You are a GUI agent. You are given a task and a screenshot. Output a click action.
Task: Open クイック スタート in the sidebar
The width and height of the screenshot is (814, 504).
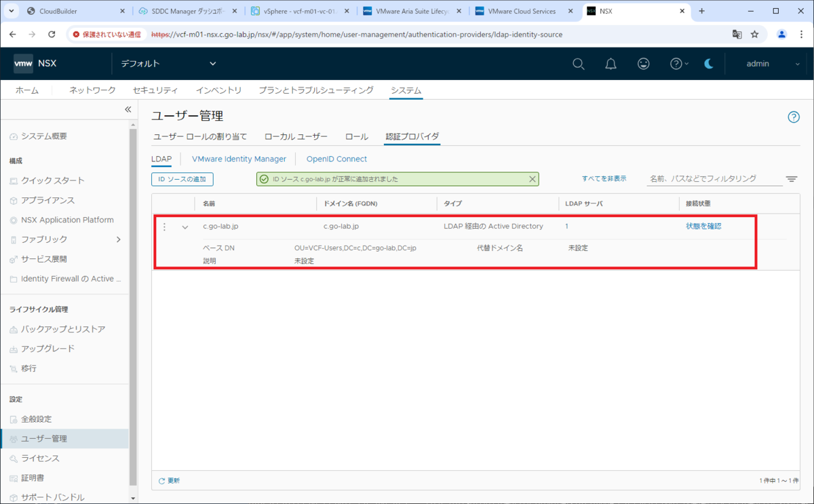click(53, 180)
